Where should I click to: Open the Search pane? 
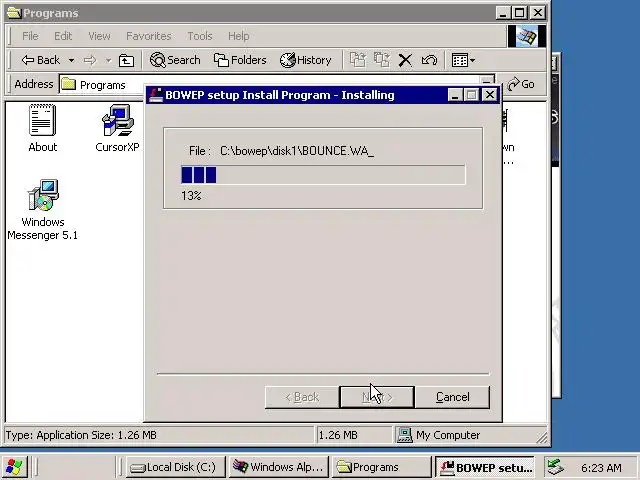(x=175, y=60)
